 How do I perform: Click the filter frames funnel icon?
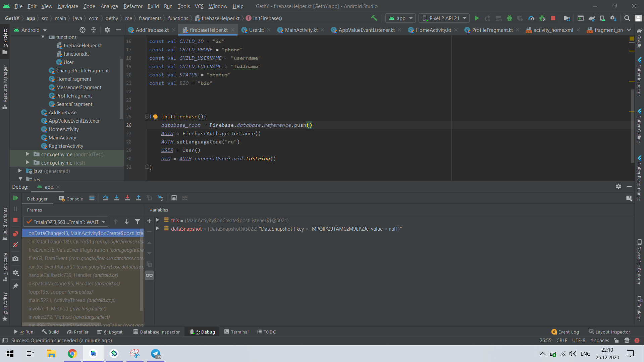[x=138, y=222]
